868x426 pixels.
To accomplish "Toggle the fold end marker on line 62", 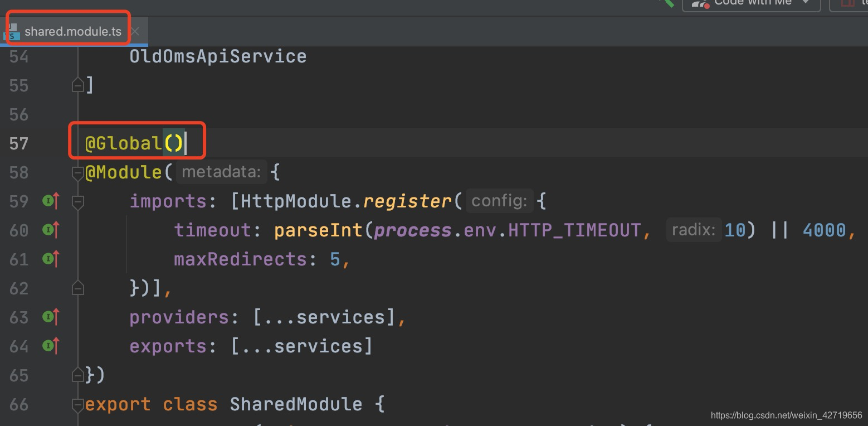I will (78, 288).
